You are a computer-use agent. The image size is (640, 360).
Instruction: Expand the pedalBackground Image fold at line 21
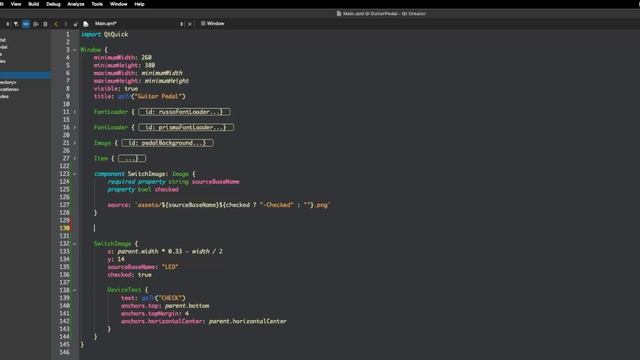pos(75,143)
